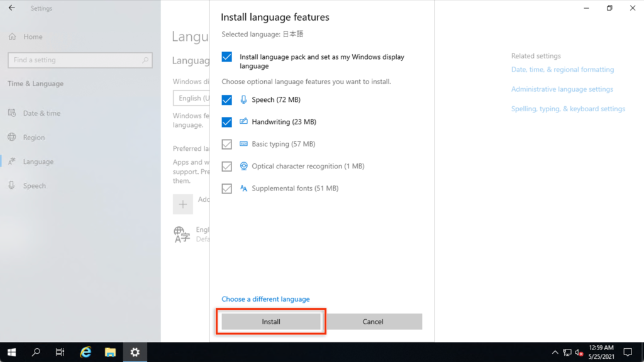The height and width of the screenshot is (362, 644).
Task: Click the Basic typing (57 MB) label
Action: click(x=284, y=144)
